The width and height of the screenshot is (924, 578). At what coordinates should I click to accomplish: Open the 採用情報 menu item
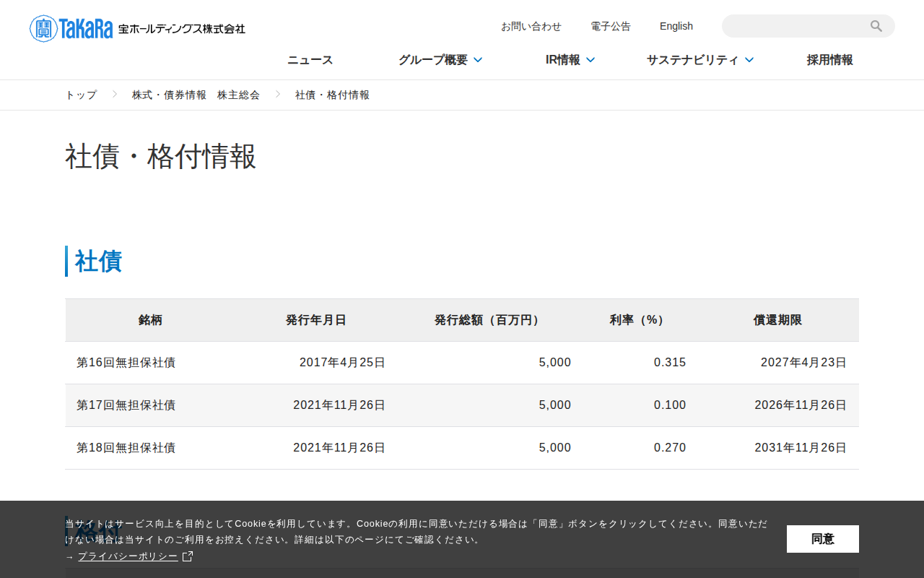pos(830,60)
